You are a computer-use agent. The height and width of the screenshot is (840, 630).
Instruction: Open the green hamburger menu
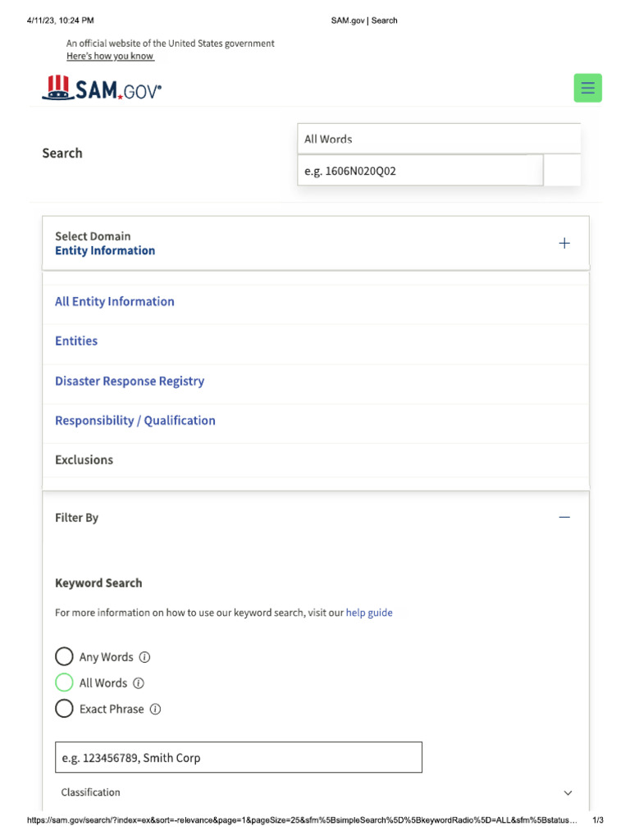pos(587,88)
